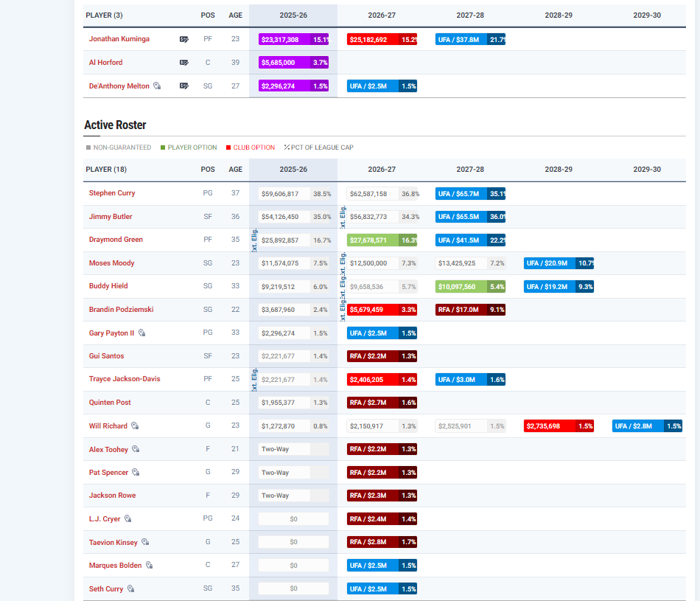
Task: Sort Active Roster by AGE column header
Action: pyautogui.click(x=235, y=169)
